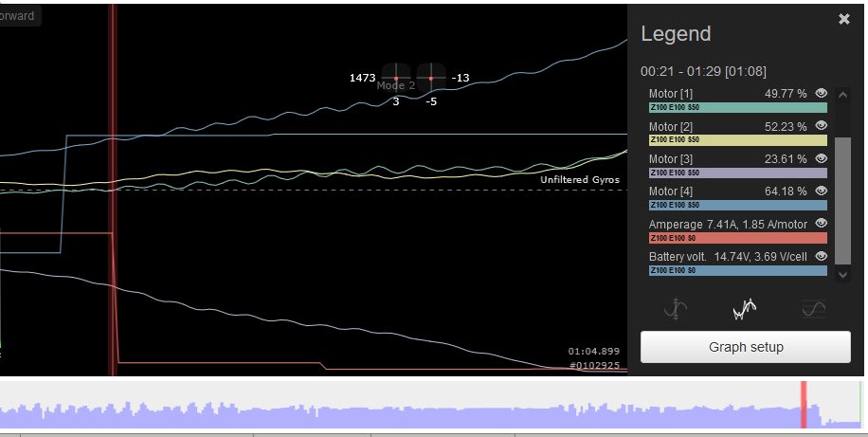This screenshot has width=868, height=437.
Task: Click the Legend heading
Action: pyautogui.click(x=676, y=34)
